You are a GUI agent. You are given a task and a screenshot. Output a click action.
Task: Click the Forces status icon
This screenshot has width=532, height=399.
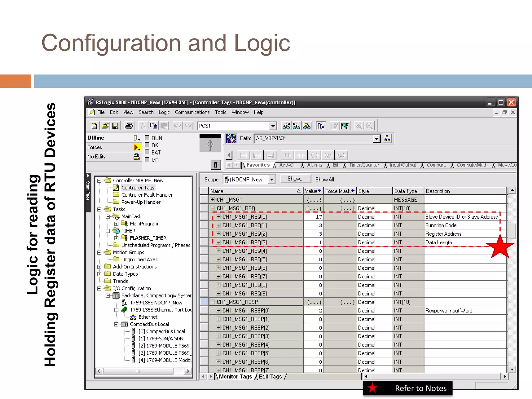click(x=137, y=147)
